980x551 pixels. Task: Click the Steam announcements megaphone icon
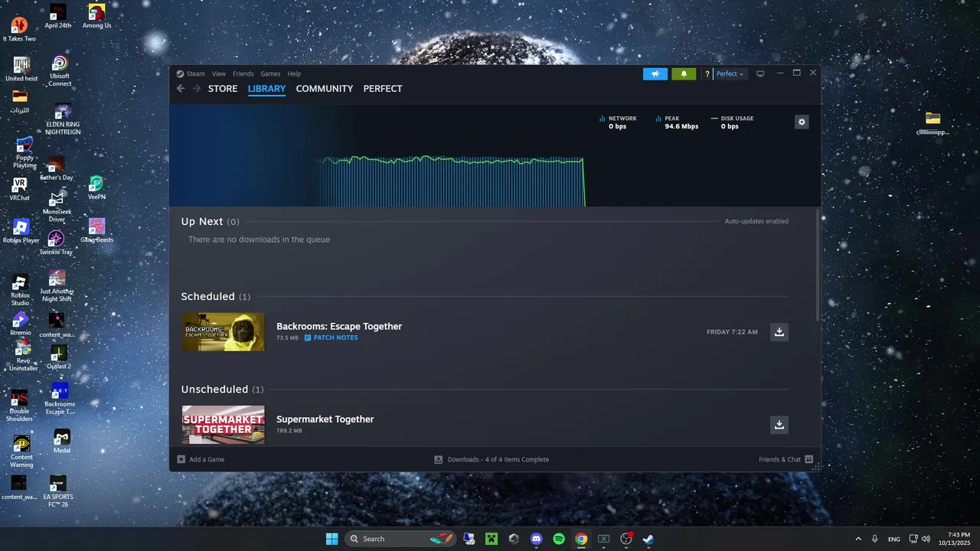pyautogui.click(x=655, y=74)
